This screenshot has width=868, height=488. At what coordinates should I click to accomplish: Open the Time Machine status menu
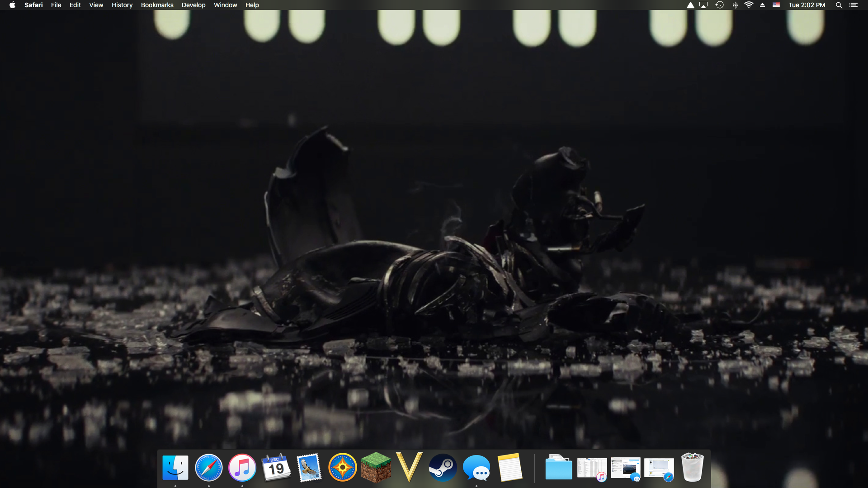[x=720, y=5]
